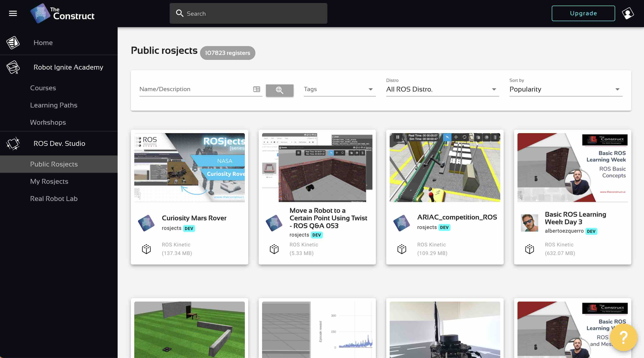The height and width of the screenshot is (358, 644).
Task: Click the package cube icon on Basic ROS Learning card
Action: pos(530,249)
